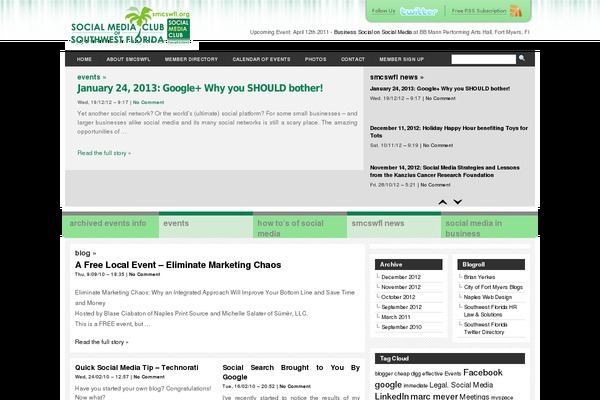
Task: Open smcswfl news » heading link
Action: [x=397, y=77]
